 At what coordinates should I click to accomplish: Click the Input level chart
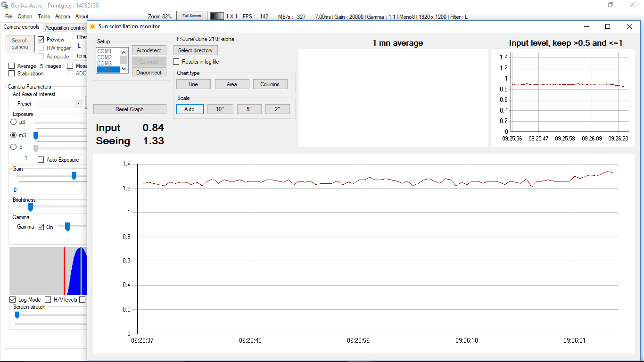563,98
